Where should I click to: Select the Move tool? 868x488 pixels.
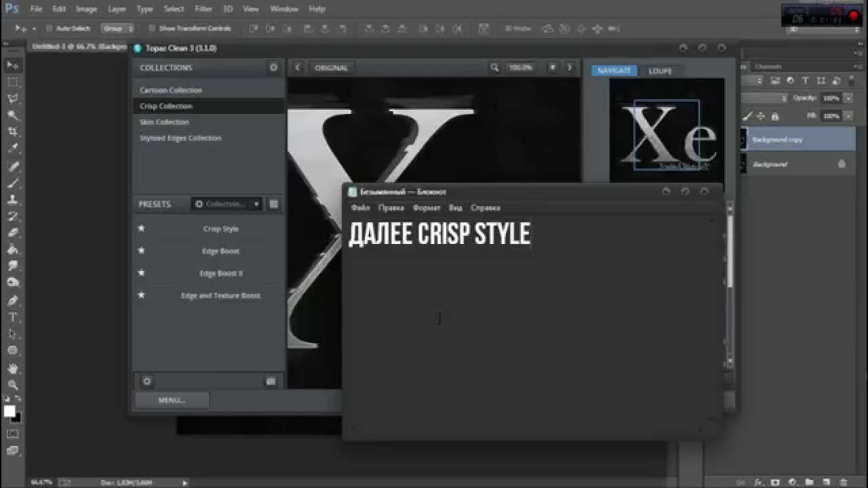tap(13, 65)
